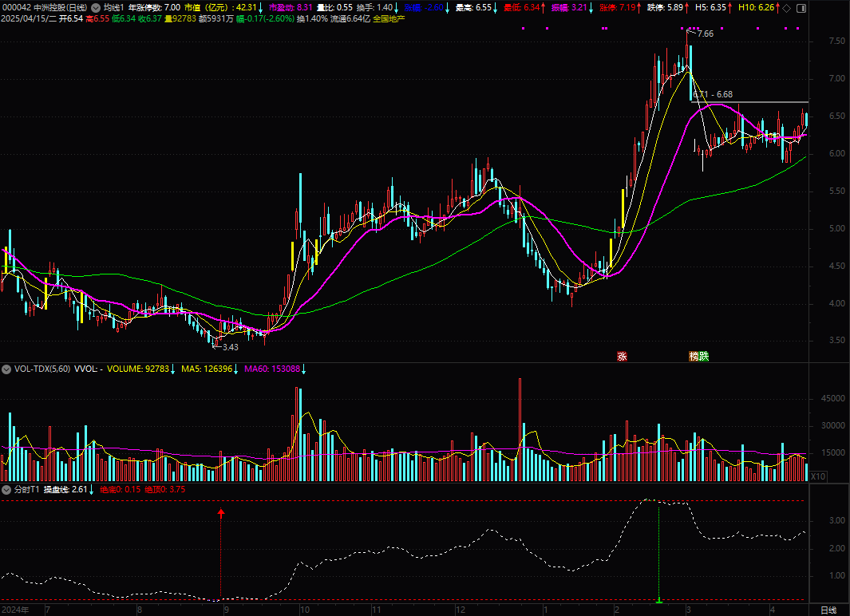Click the H5: 6.35 readout
This screenshot has height=616, width=850.
point(710,8)
